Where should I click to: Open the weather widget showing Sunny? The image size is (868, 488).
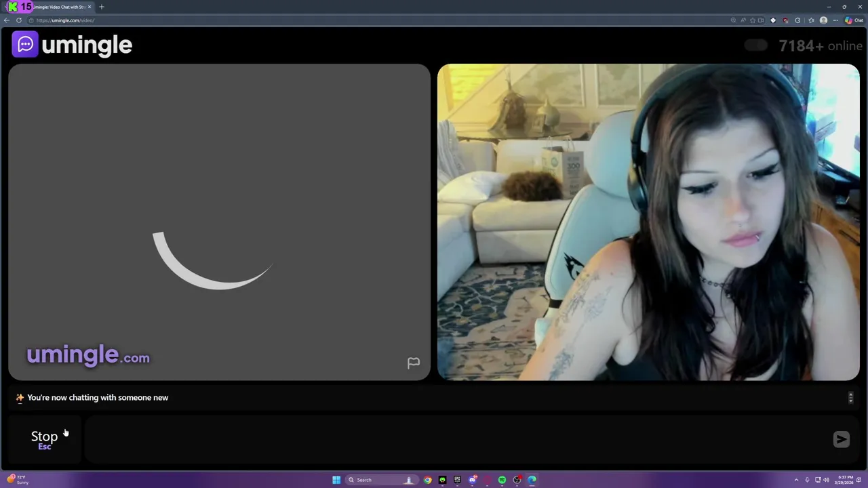(18, 480)
